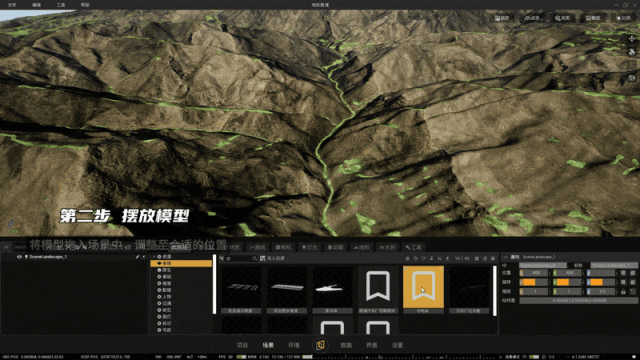
Task: Click the first layout icon right of asset counter
Action: 477,258
